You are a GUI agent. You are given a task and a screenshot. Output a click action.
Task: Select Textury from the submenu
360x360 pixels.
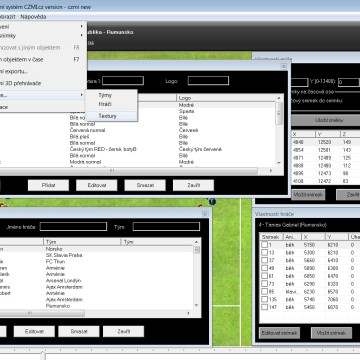click(107, 116)
